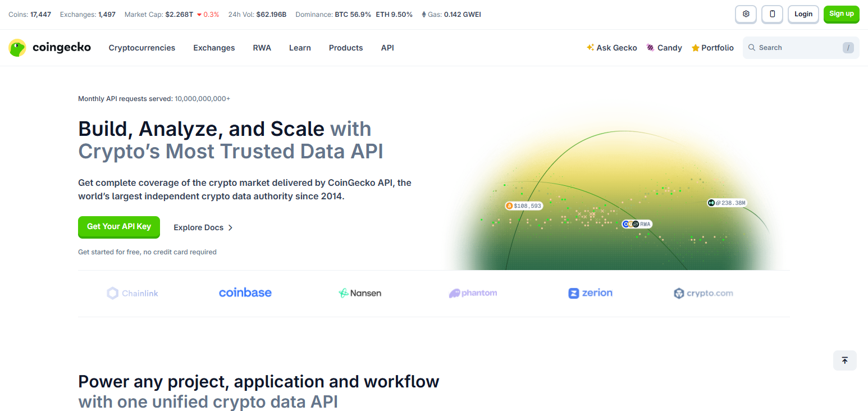The height and width of the screenshot is (411, 868).
Task: Click the Nansen logo
Action: click(x=360, y=293)
